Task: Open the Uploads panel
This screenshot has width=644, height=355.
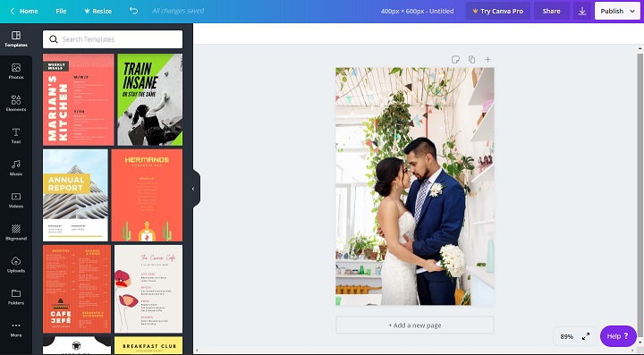Action: tap(16, 265)
